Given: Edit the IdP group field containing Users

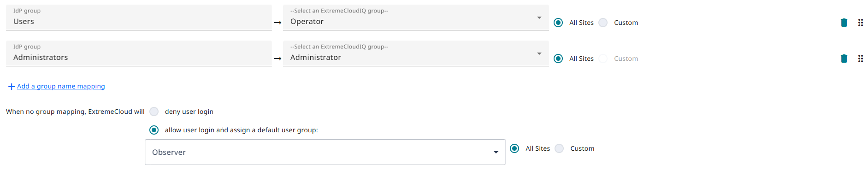Looking at the screenshot, I should (139, 18).
